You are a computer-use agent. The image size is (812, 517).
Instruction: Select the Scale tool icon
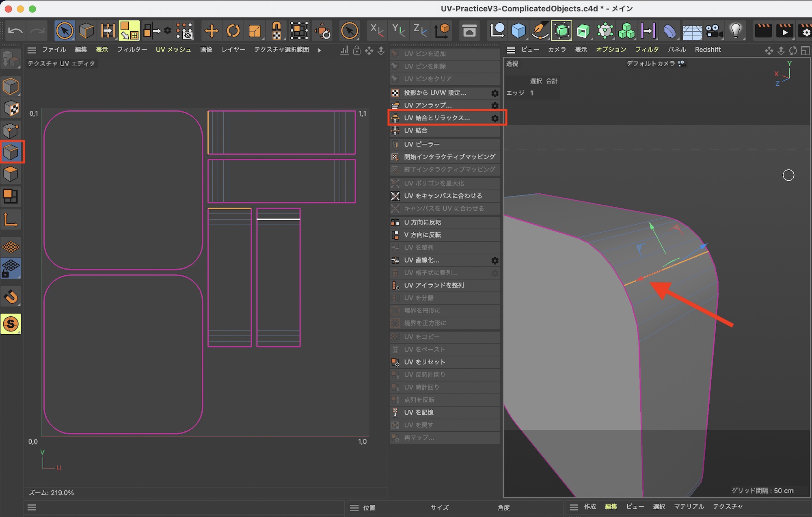[255, 31]
